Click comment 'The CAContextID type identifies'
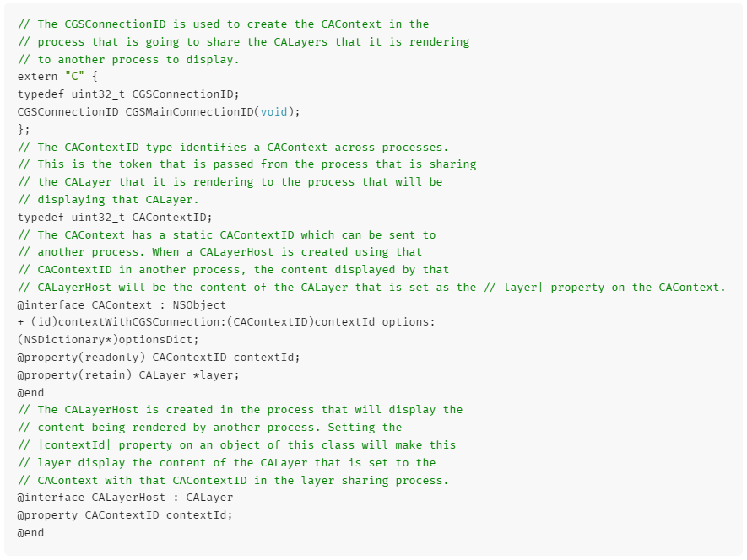The width and height of the screenshot is (747, 560). 234,147
